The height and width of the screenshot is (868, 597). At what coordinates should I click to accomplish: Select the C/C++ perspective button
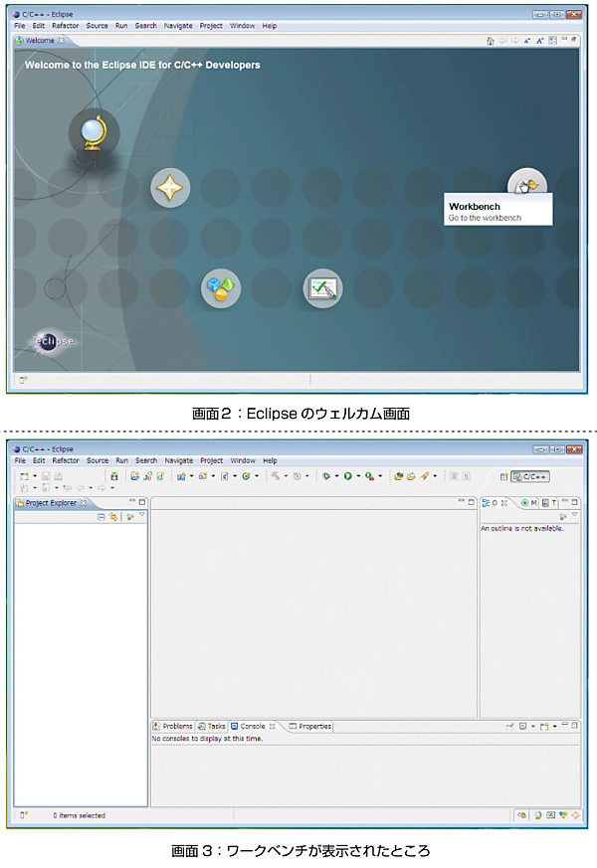[530, 476]
